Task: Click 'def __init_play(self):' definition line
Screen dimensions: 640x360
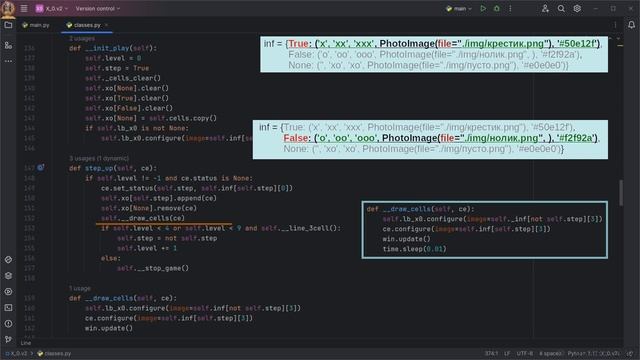Action: tap(113, 48)
